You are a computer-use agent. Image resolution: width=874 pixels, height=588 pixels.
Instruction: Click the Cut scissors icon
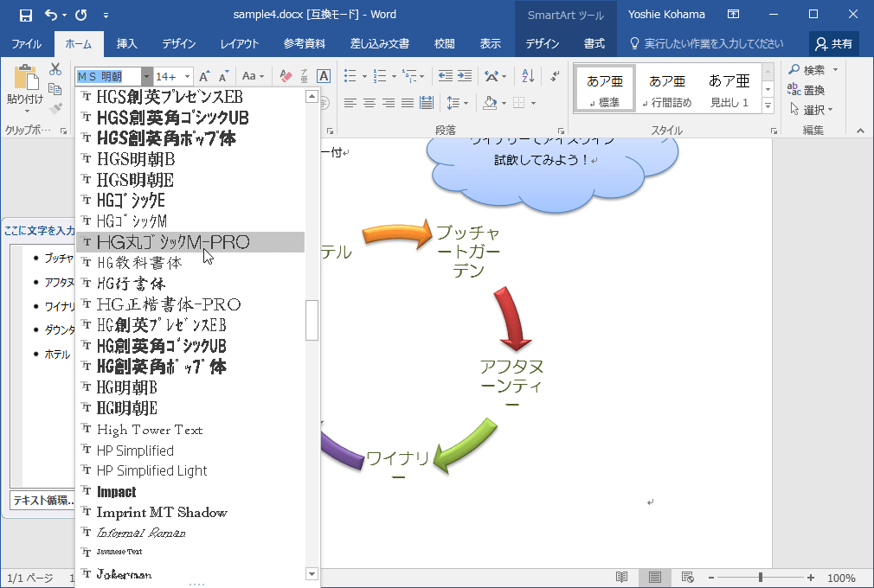pos(55,69)
